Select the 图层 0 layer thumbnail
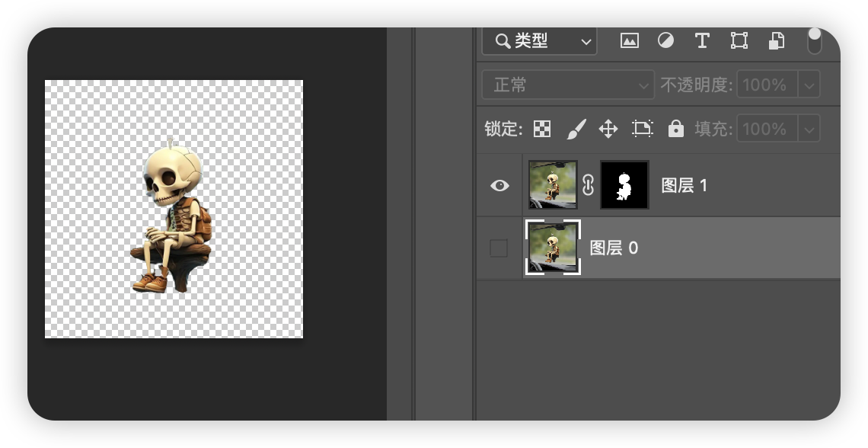The width and height of the screenshot is (868, 448). click(553, 247)
